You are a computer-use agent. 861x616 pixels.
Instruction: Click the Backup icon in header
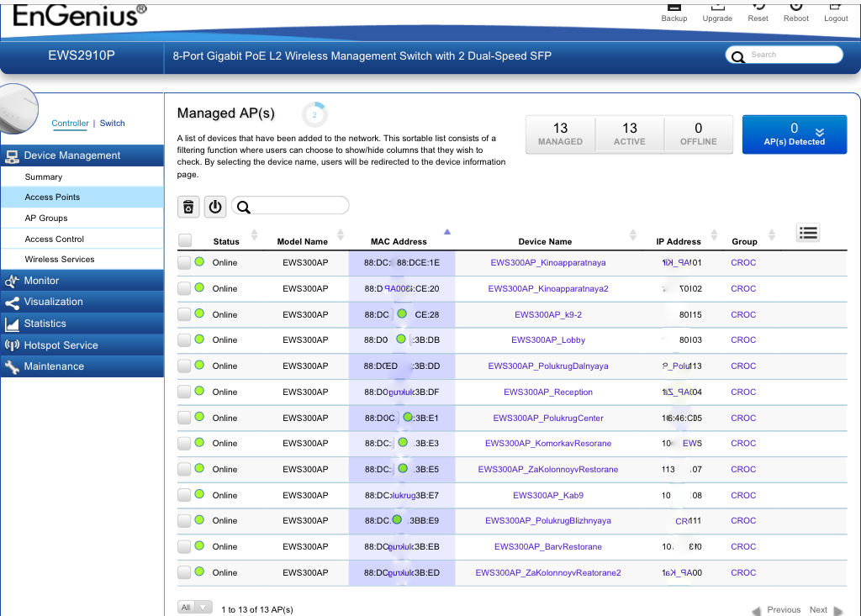click(x=673, y=7)
